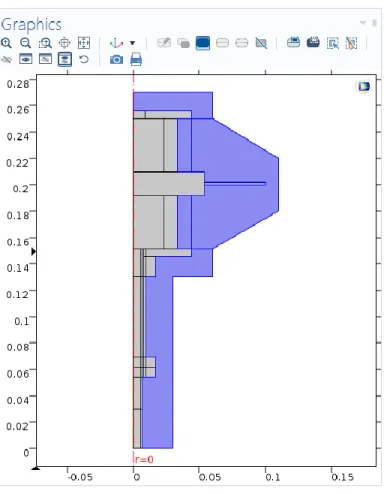
Task: Click the x-axis label 0.05
Action: 209,477
